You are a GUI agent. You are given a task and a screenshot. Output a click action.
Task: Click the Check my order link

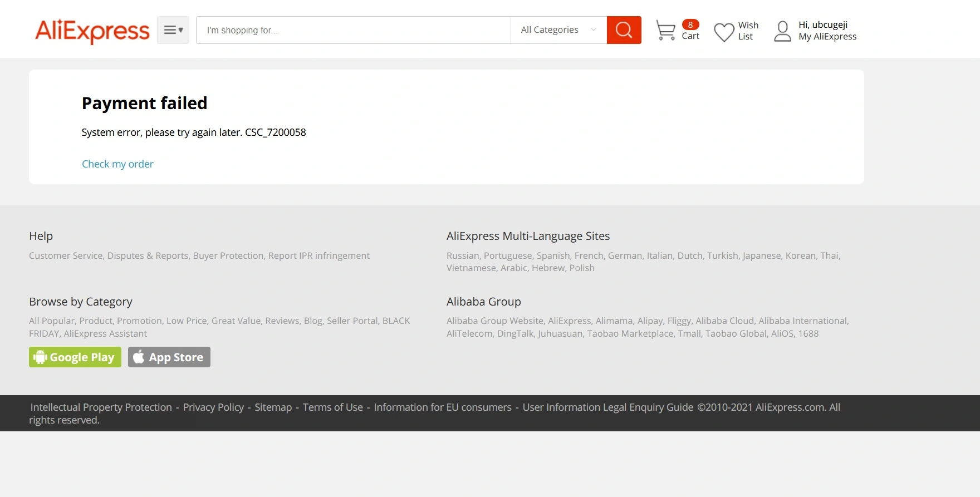pos(117,164)
